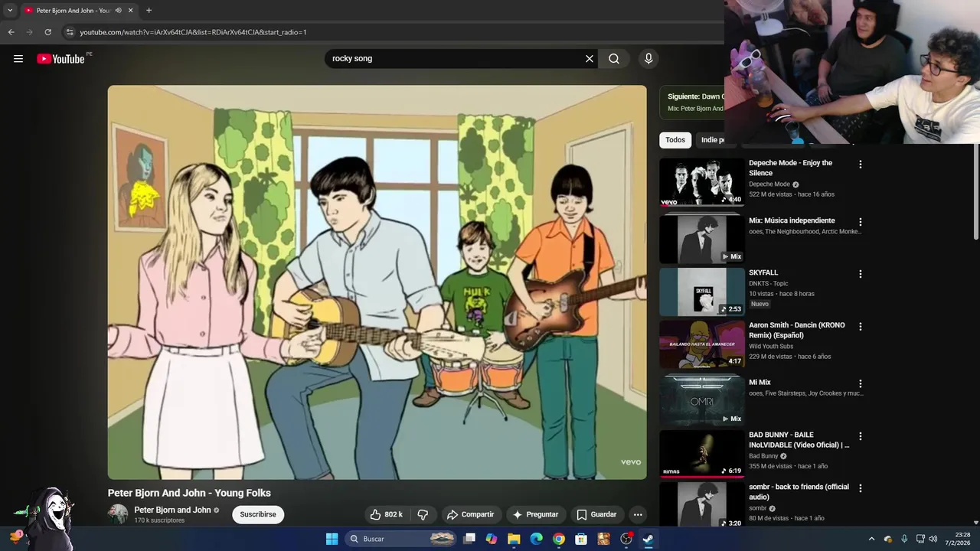Open the Peter Bjorn and John channel avatar

click(118, 514)
